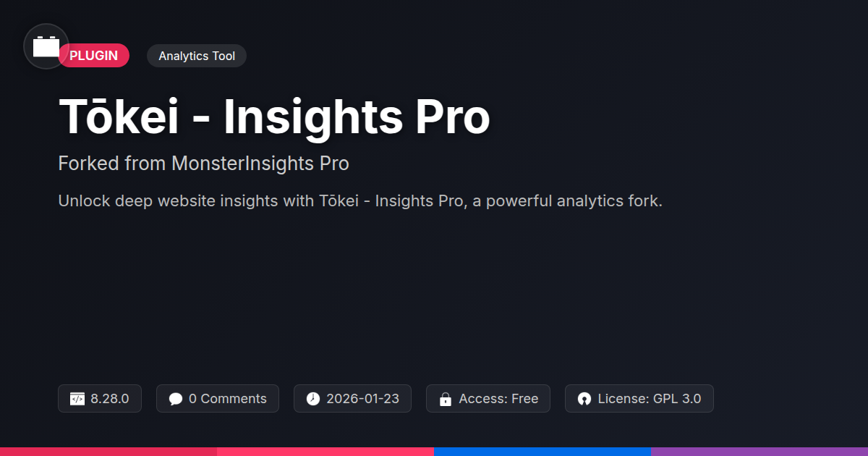This screenshot has height=456, width=868.
Task: Click the License: GPL 3.0 text
Action: pyautogui.click(x=649, y=399)
